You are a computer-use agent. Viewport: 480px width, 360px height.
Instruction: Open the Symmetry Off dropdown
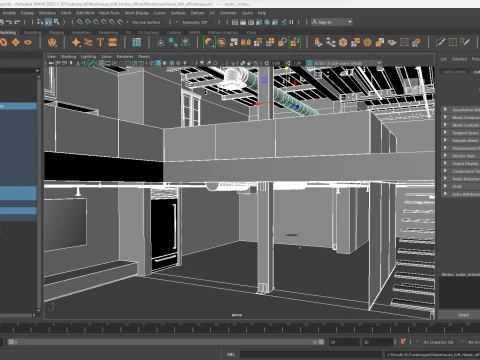pyautogui.click(x=195, y=22)
